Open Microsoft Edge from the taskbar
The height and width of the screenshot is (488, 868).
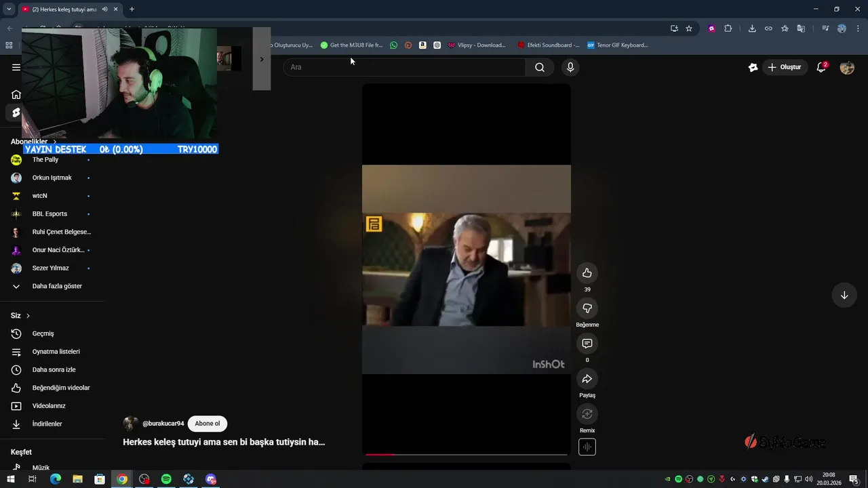pos(56,479)
